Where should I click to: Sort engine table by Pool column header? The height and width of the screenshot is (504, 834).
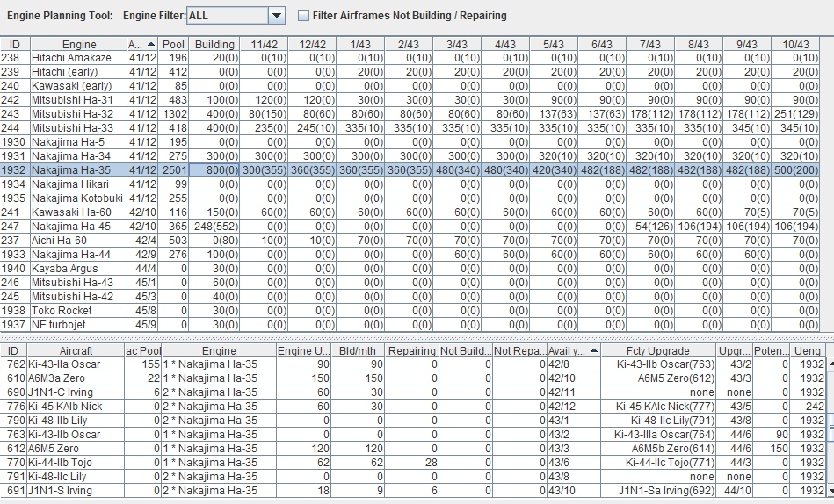(x=173, y=44)
